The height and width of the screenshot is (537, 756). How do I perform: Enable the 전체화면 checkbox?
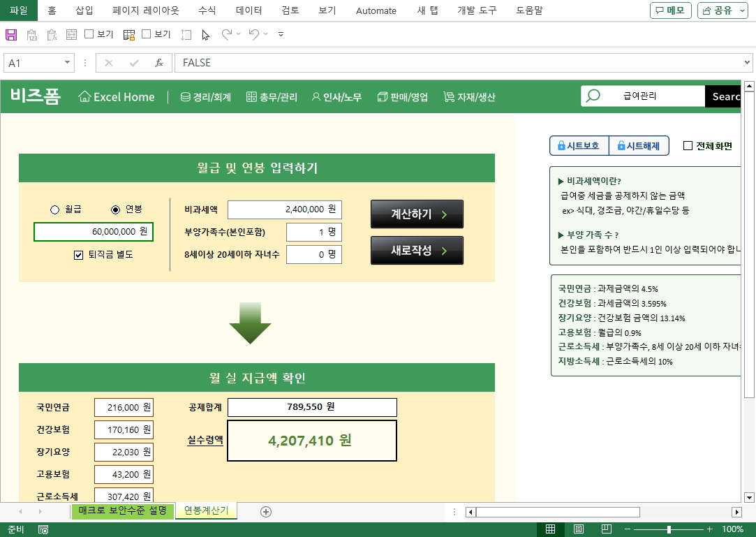click(x=688, y=146)
